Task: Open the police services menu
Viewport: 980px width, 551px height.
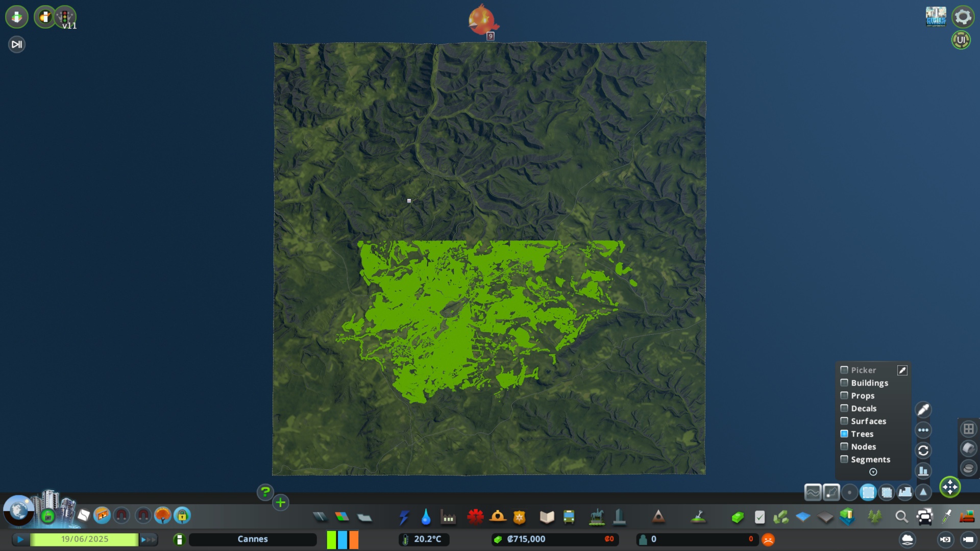Action: (x=519, y=517)
